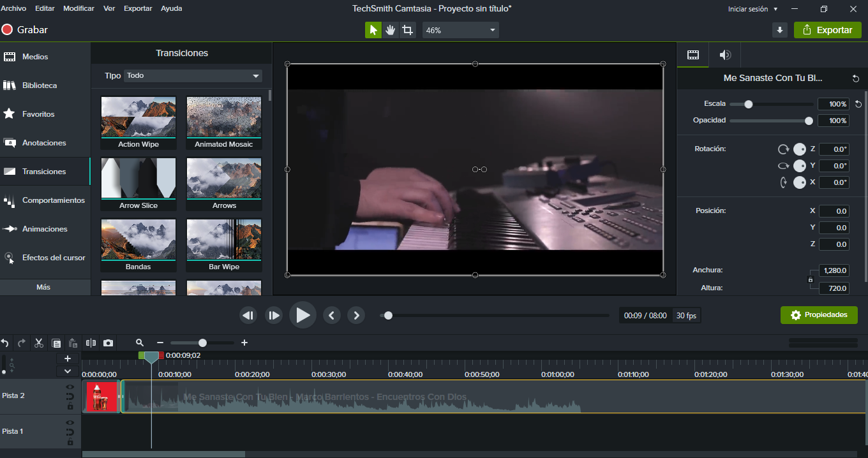Screen dimensions: 868x458
Task: Start recording with the red Grabar button
Action: 25,29
